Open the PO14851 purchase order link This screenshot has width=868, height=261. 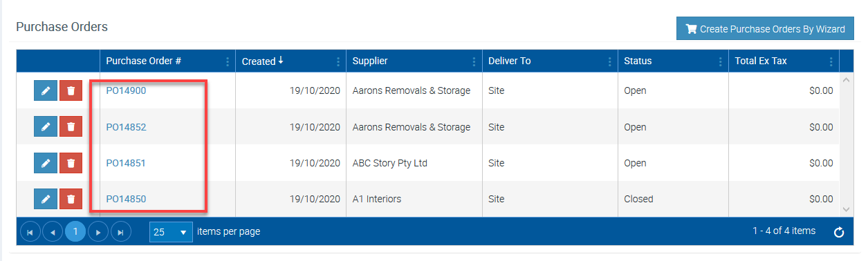(x=126, y=163)
